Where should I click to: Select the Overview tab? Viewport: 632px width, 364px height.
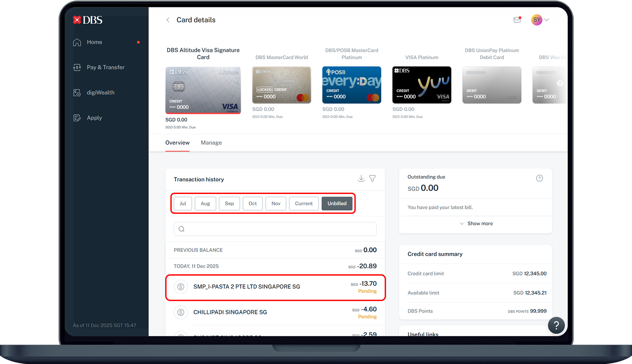tap(177, 143)
